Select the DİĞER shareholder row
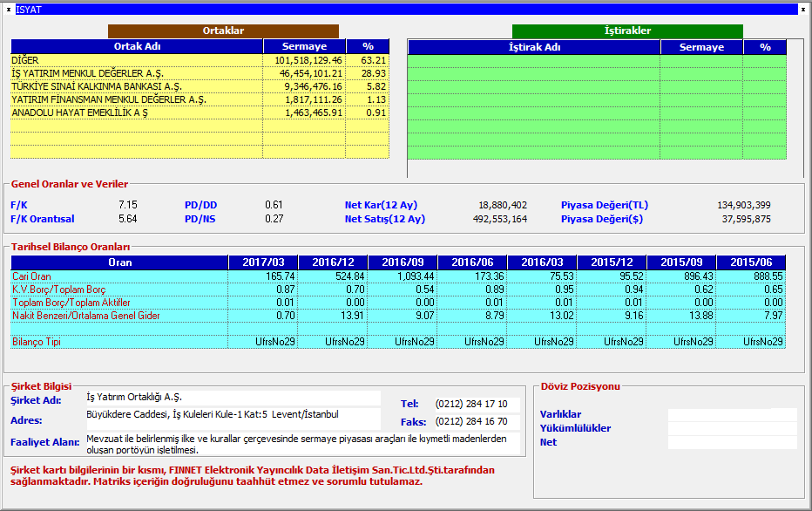 pos(200,60)
